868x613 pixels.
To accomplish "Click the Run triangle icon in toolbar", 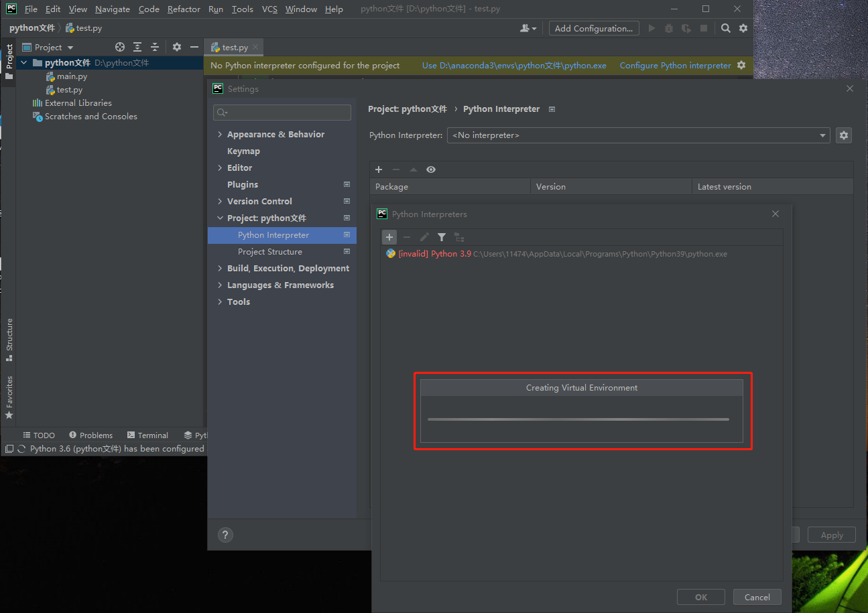I will pos(652,28).
